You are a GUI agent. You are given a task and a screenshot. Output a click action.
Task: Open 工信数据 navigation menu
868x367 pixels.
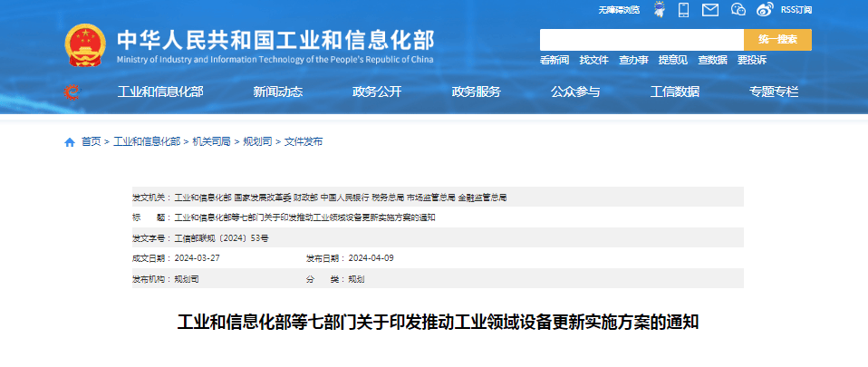674,92
